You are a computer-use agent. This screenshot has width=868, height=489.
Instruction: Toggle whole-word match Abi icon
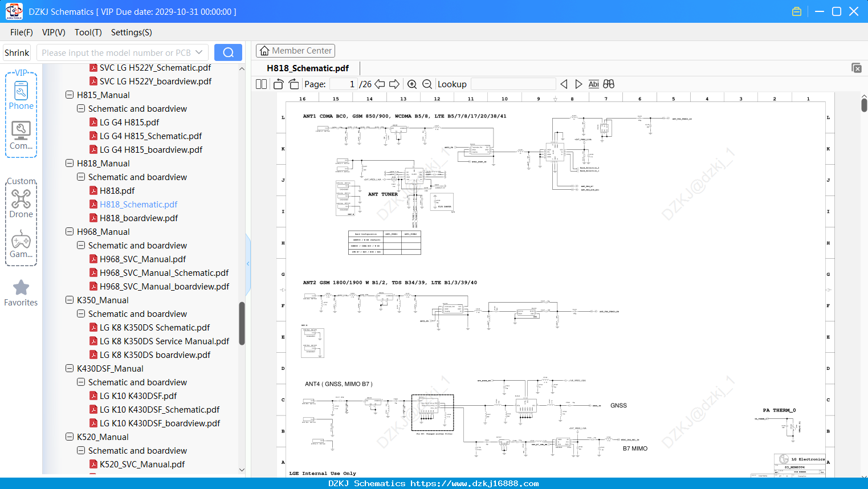pos(593,84)
